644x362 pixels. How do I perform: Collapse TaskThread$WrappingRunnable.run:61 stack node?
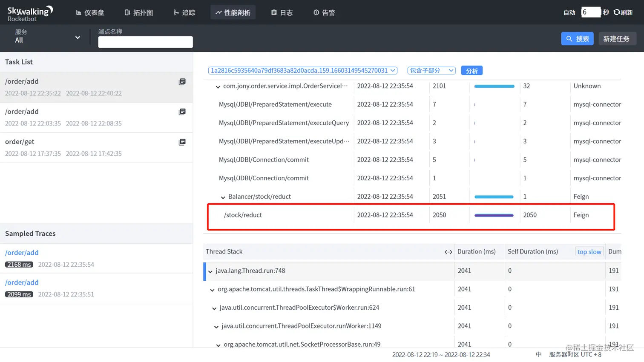pos(212,290)
